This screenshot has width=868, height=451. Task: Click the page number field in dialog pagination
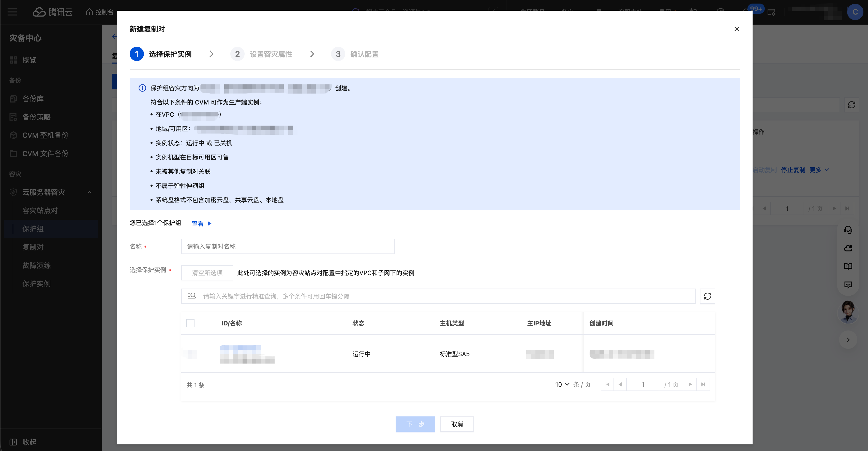click(x=642, y=384)
